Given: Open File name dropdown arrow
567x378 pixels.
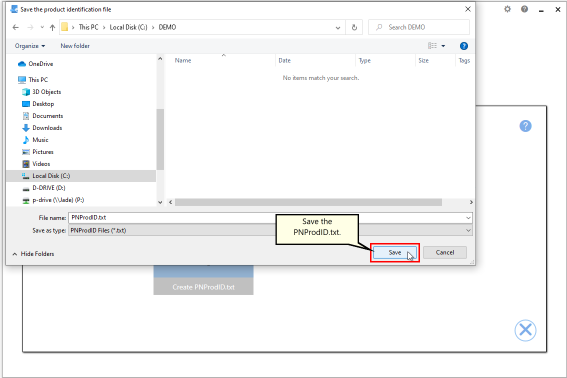Looking at the screenshot, I should coord(468,218).
